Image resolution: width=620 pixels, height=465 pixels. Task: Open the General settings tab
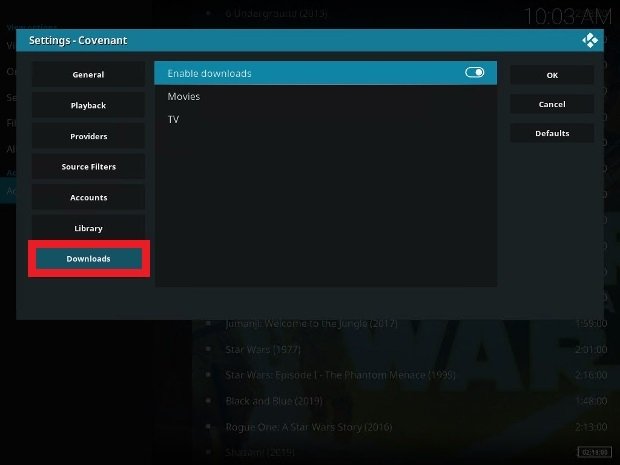88,74
